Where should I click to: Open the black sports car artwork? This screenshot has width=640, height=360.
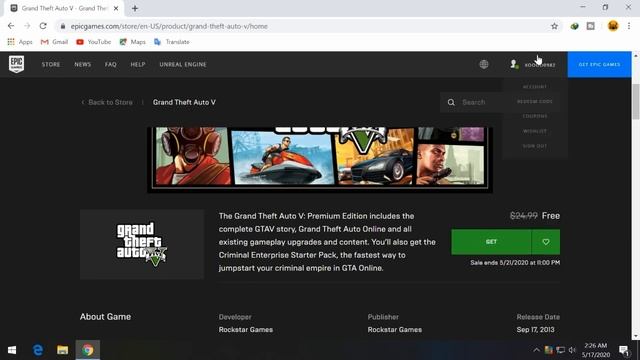[x=374, y=157]
